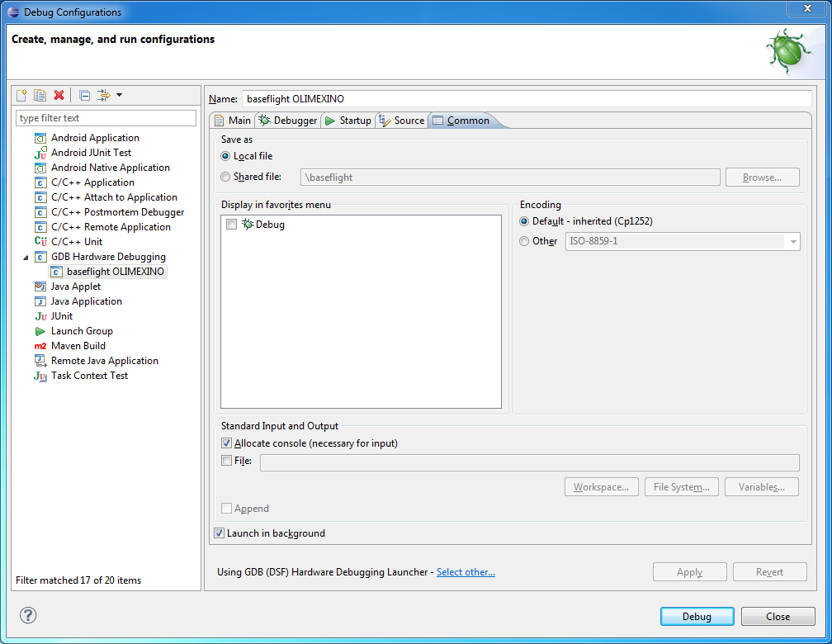Viewport: 832px width, 644px height.
Task: Select Android JUnit Test configuration type
Action: [91, 153]
